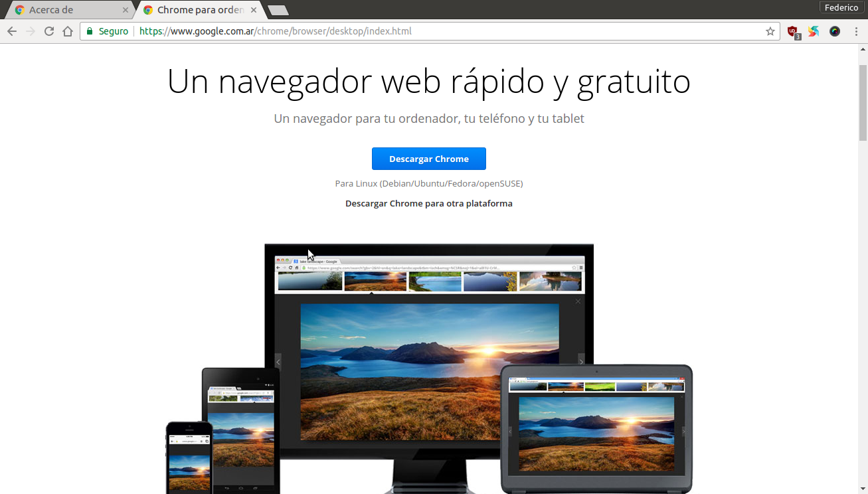Screen dimensions: 868x494
Task: Click the colorful pinwheel extension icon
Action: [814, 31]
